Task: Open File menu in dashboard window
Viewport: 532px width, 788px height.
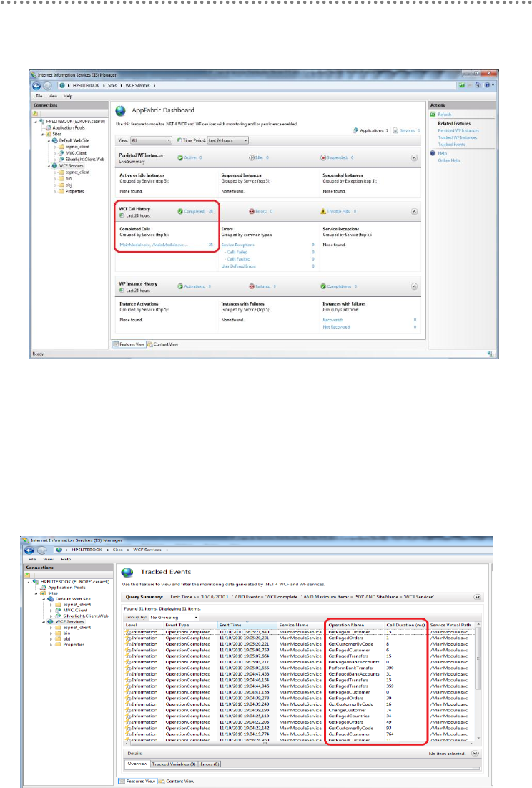Action: pos(39,96)
